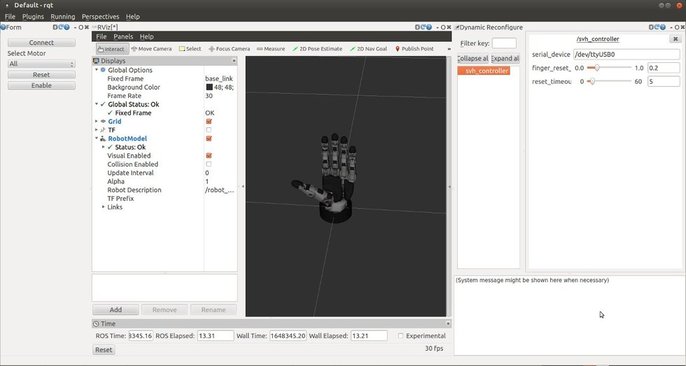Collapse the RobotModel tree node
This screenshot has width=686, height=366.
pos(96,139)
